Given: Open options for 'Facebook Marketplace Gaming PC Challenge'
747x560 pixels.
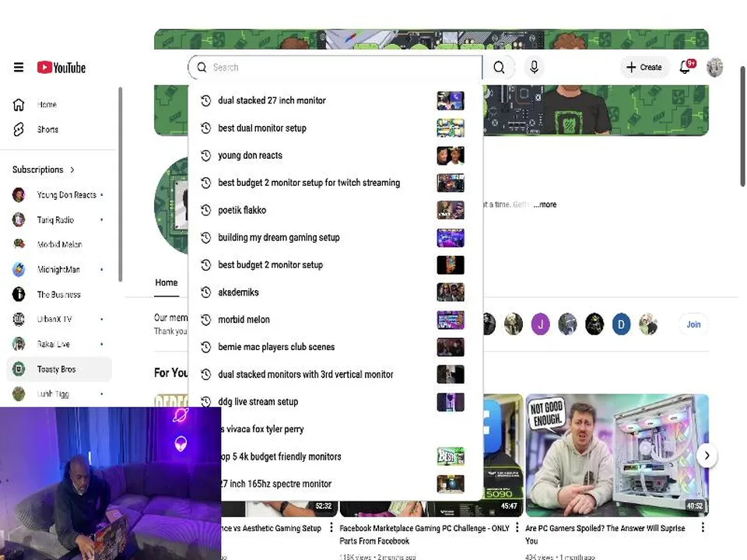Looking at the screenshot, I should 517,527.
